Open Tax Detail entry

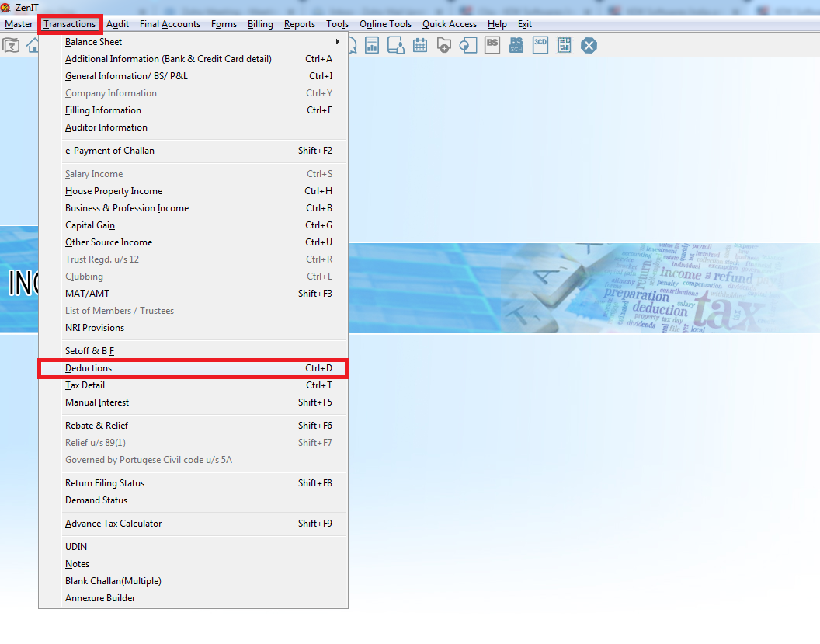coord(193,385)
